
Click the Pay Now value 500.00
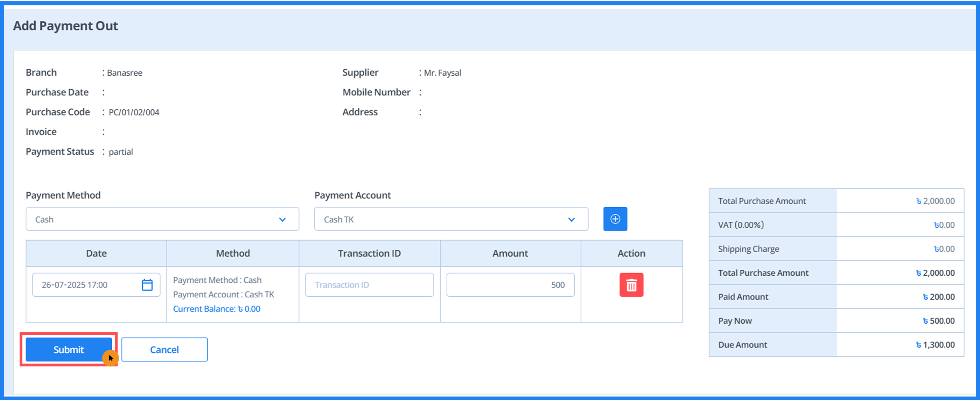tap(939, 320)
